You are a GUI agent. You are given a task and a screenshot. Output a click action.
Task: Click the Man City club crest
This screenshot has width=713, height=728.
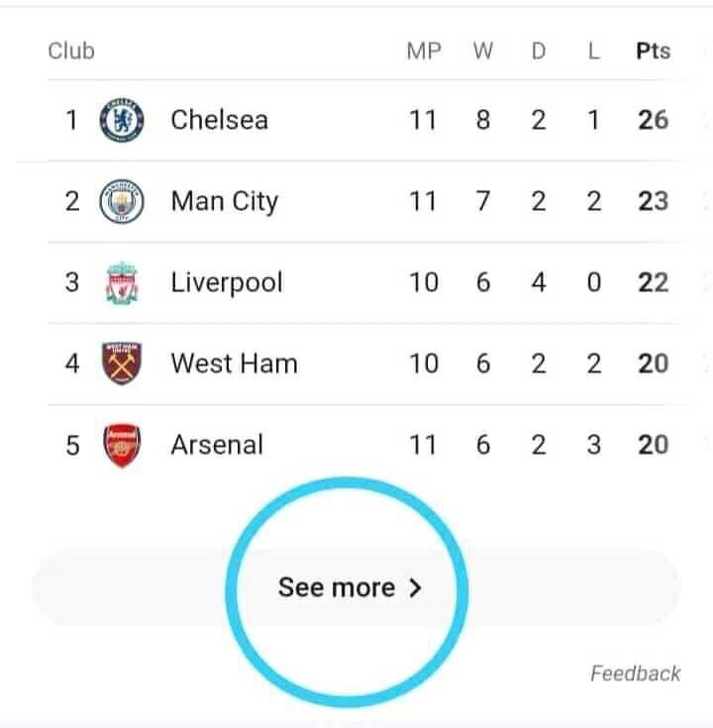pyautogui.click(x=122, y=201)
